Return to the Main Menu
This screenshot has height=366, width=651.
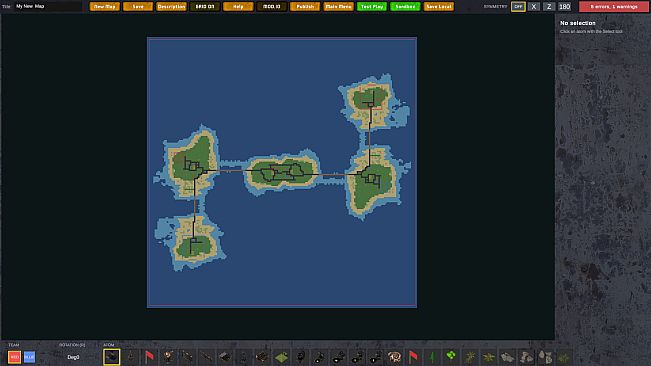[x=338, y=7]
